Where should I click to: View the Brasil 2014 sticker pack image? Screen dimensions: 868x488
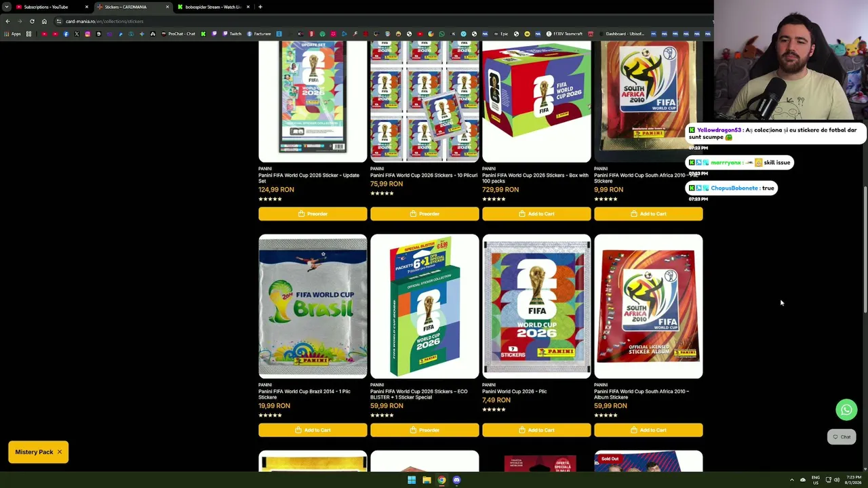tap(313, 306)
